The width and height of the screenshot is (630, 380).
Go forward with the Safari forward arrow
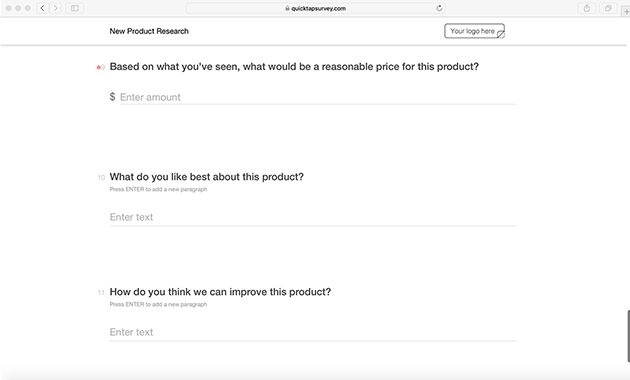pos(55,8)
